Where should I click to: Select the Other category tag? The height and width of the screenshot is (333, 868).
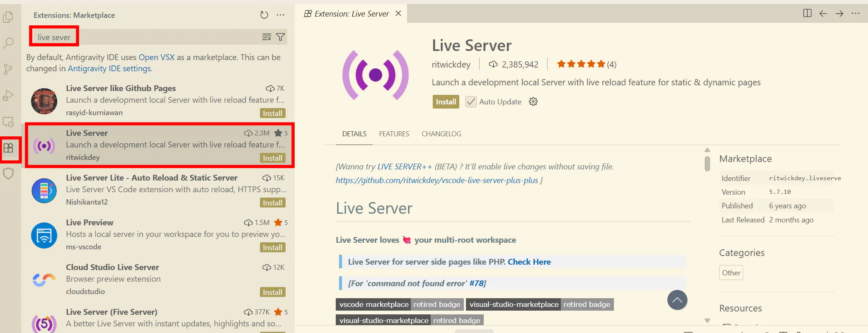(x=731, y=273)
